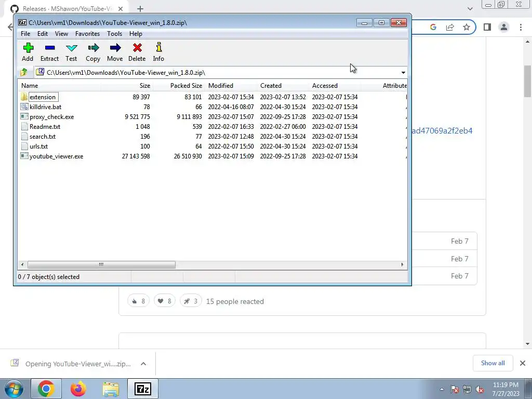This screenshot has height=399, width=532.
Task: Click the Show all downloads button
Action: tap(493, 363)
